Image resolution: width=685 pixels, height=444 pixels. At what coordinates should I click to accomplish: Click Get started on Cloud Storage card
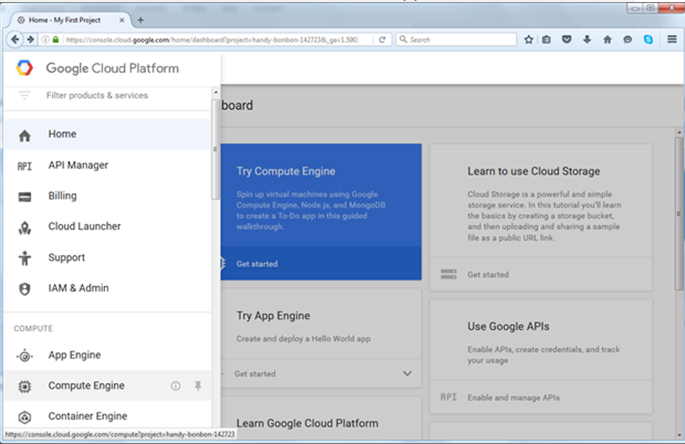point(488,275)
